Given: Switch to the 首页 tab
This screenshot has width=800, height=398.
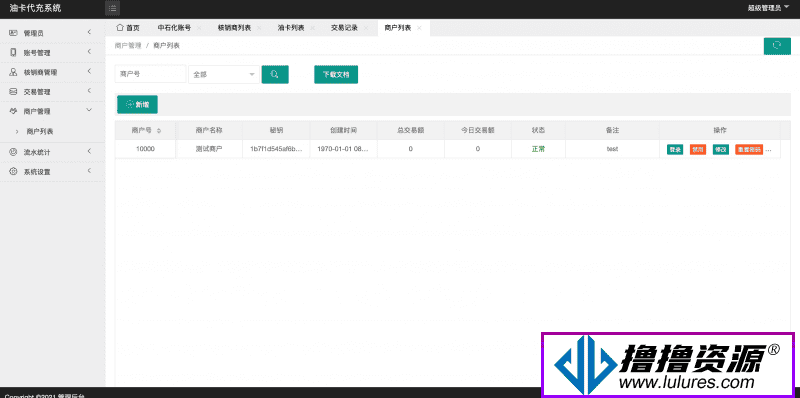Looking at the screenshot, I should (128, 28).
